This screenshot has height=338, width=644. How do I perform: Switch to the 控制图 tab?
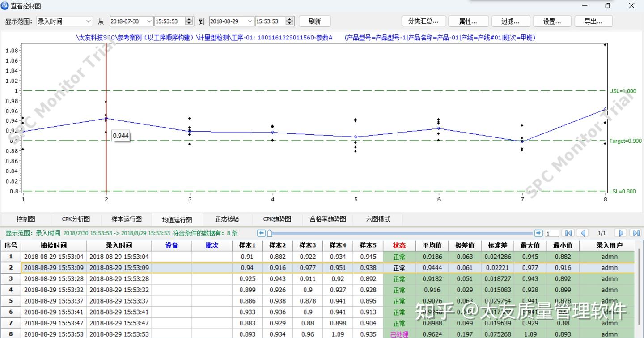click(25, 219)
